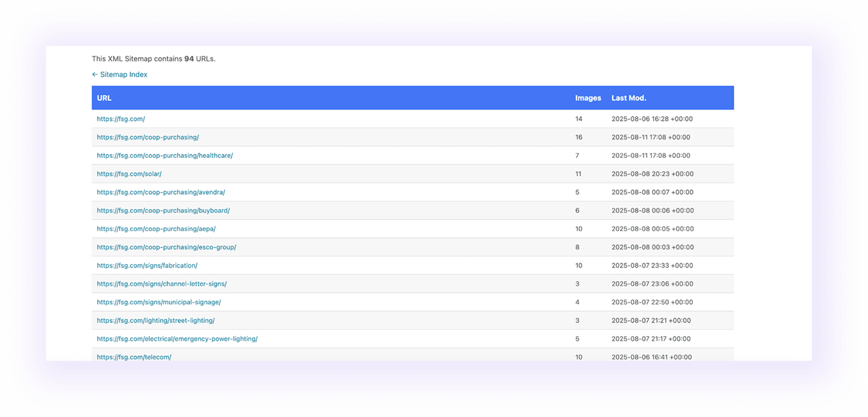Screen dimensions: 868x417
Task: Select image count 8 in esco-group row
Action: click(577, 247)
